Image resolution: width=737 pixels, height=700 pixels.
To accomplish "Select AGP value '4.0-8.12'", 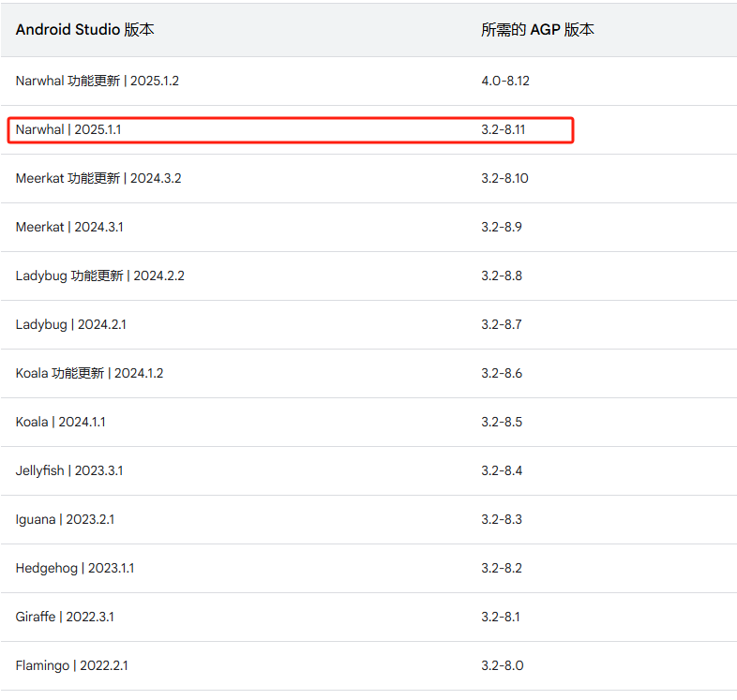I will pos(505,81).
